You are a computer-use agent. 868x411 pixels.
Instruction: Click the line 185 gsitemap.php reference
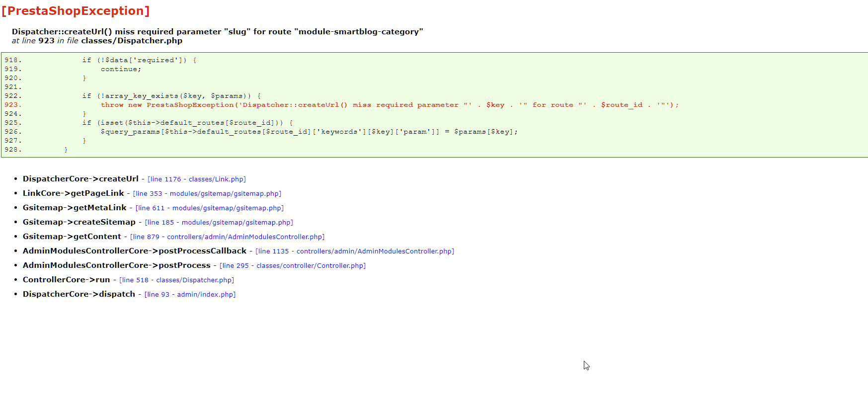click(219, 223)
